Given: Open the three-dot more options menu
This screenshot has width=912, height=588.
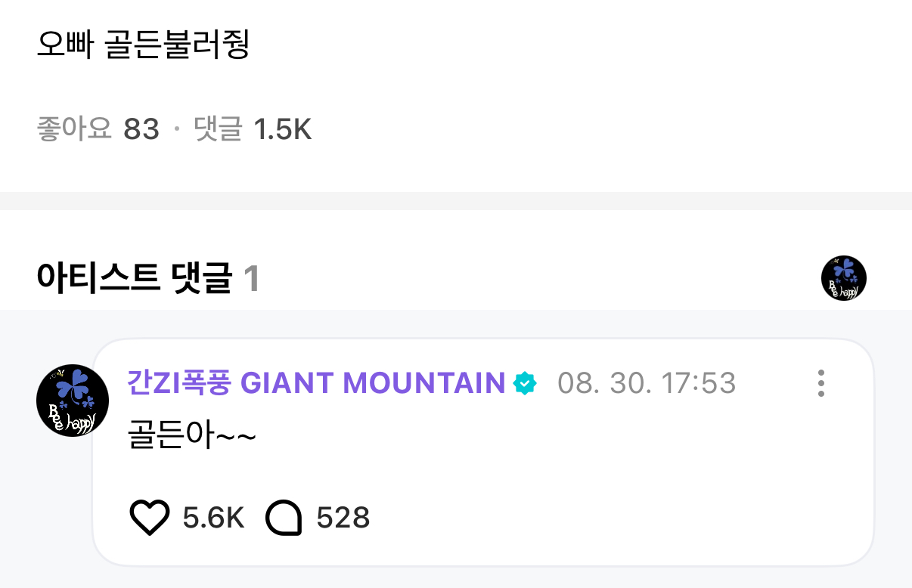Looking at the screenshot, I should (x=821, y=383).
